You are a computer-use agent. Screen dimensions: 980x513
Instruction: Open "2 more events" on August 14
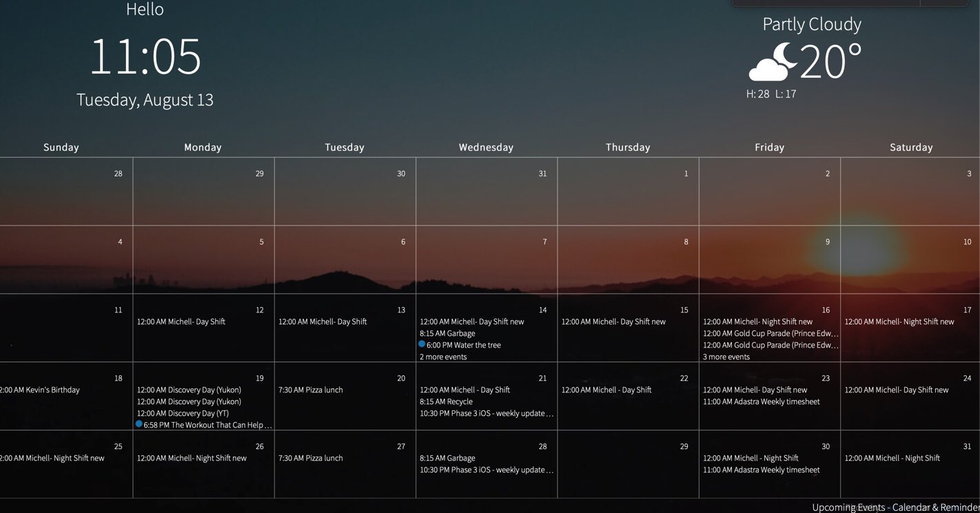[x=443, y=356]
